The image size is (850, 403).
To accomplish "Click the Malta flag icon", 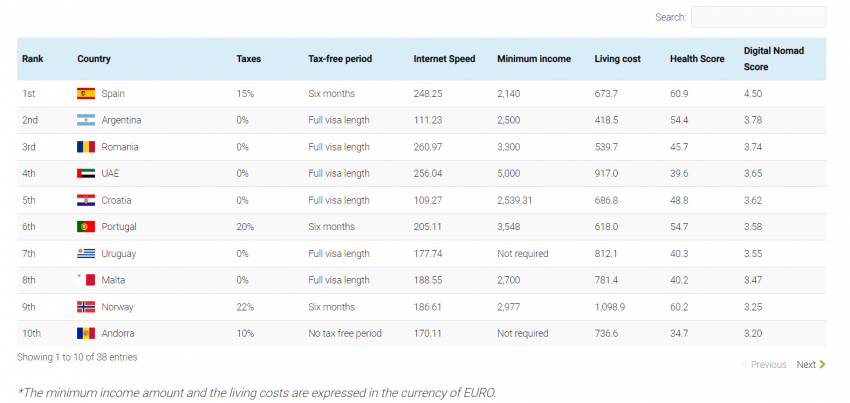I will pyautogui.click(x=86, y=280).
